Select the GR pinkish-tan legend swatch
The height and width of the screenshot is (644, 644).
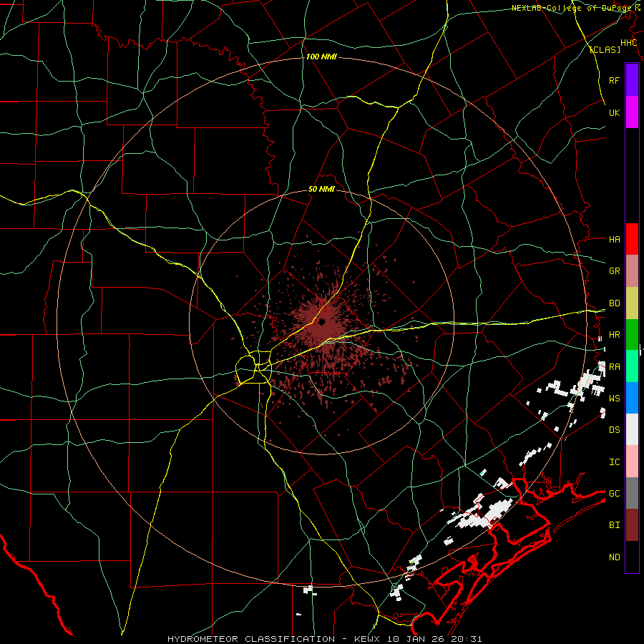tap(632, 271)
